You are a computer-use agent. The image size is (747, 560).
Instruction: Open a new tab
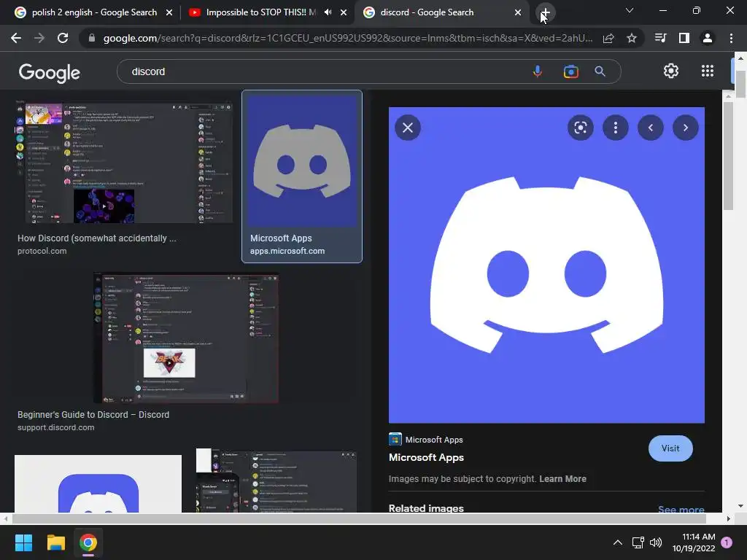click(545, 12)
